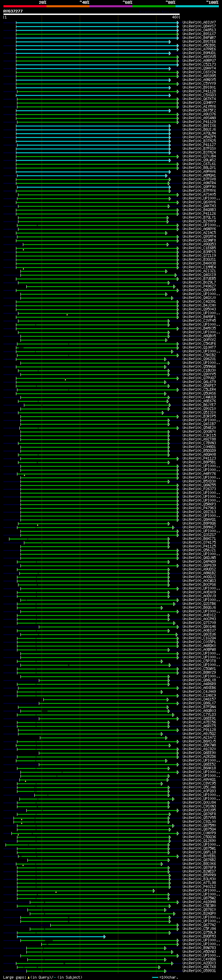Viewport: 222px width, 980px height.
Task: Select the UniRef100_B8C0K6 subject label
Action: 199,864
